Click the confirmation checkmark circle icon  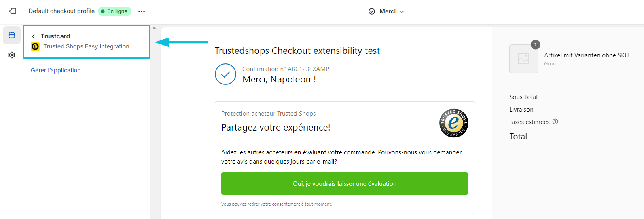pos(225,74)
